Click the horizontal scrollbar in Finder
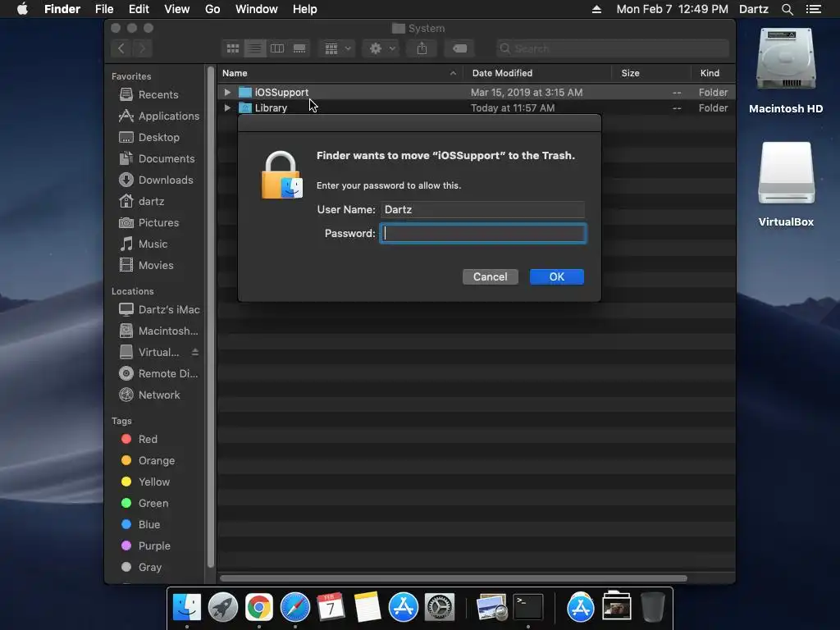 (x=453, y=578)
